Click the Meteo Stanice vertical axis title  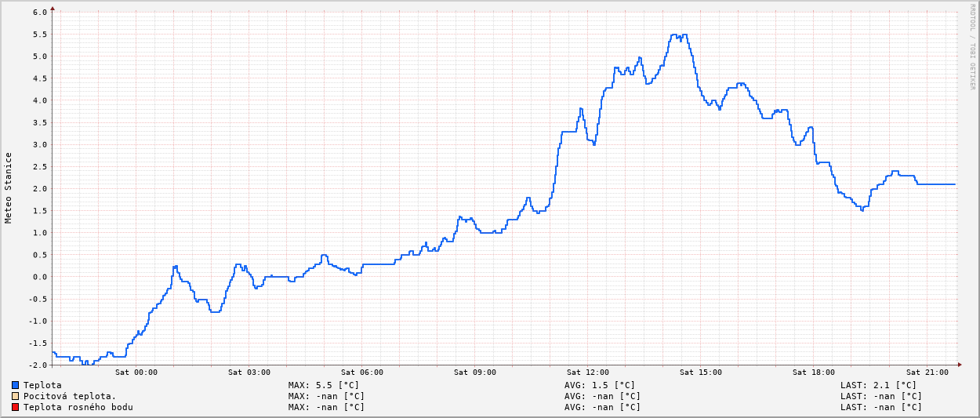tap(9, 187)
